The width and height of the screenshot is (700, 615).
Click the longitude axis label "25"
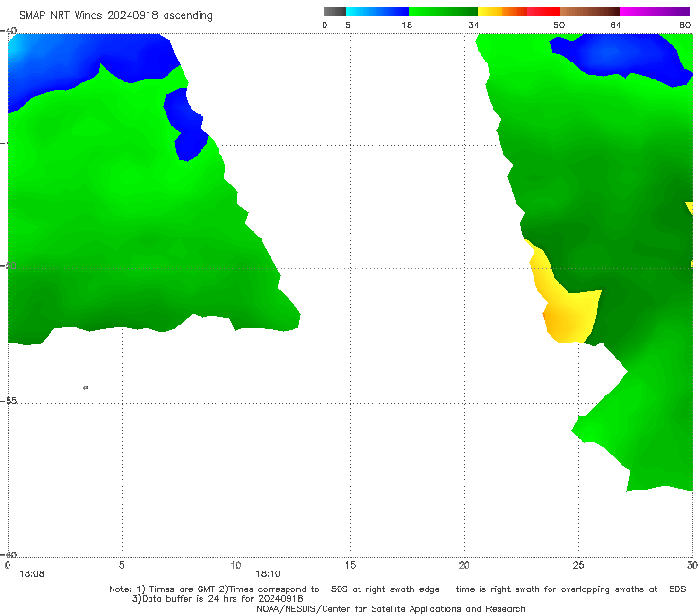578,566
